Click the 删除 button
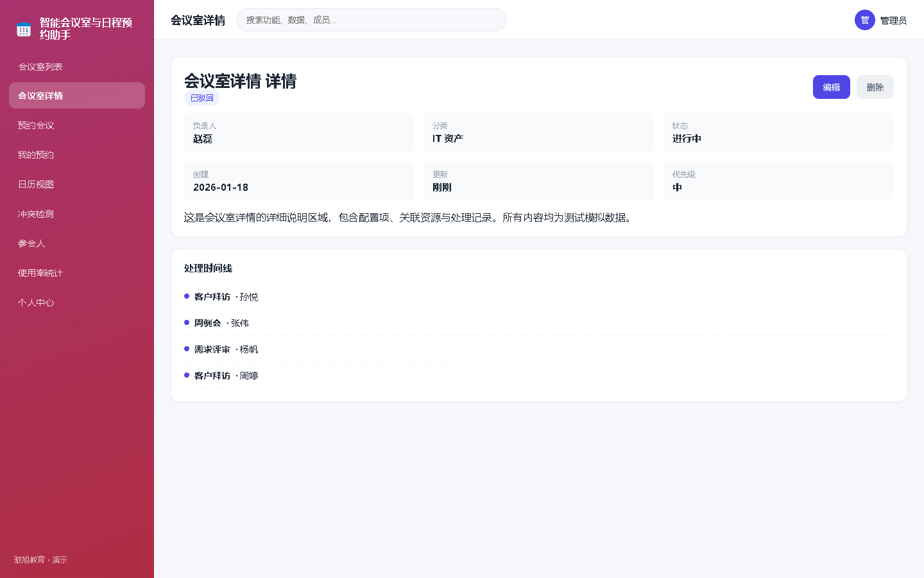Image resolution: width=924 pixels, height=578 pixels. click(x=875, y=87)
